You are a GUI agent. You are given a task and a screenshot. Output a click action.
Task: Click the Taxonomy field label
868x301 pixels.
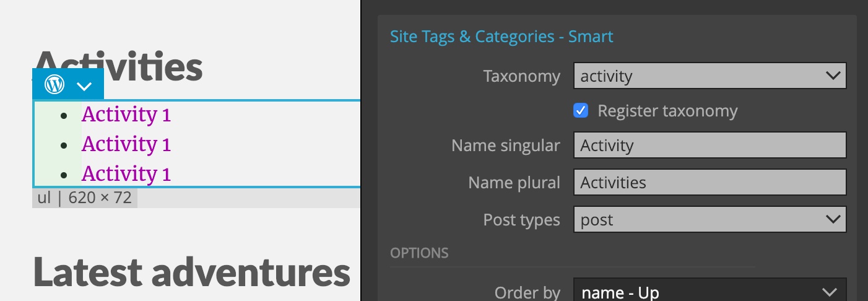tap(521, 76)
